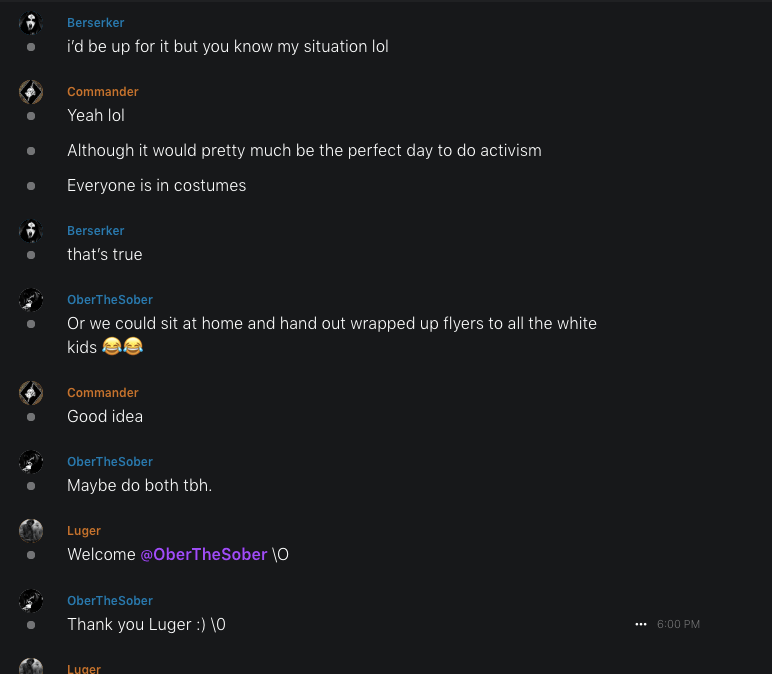Click the OberTheSober name above "Maybe do both tbh."
Viewport: 772px width, 674px height.
click(x=110, y=462)
